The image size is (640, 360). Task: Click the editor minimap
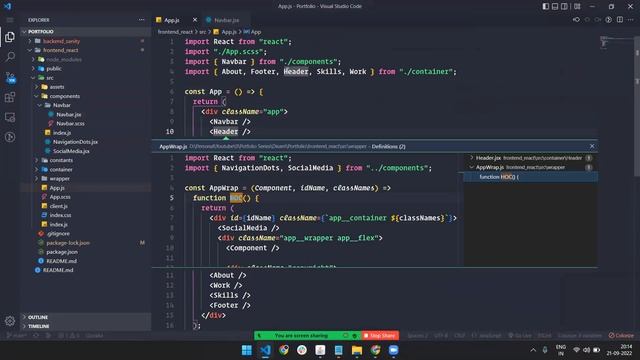coord(615,42)
